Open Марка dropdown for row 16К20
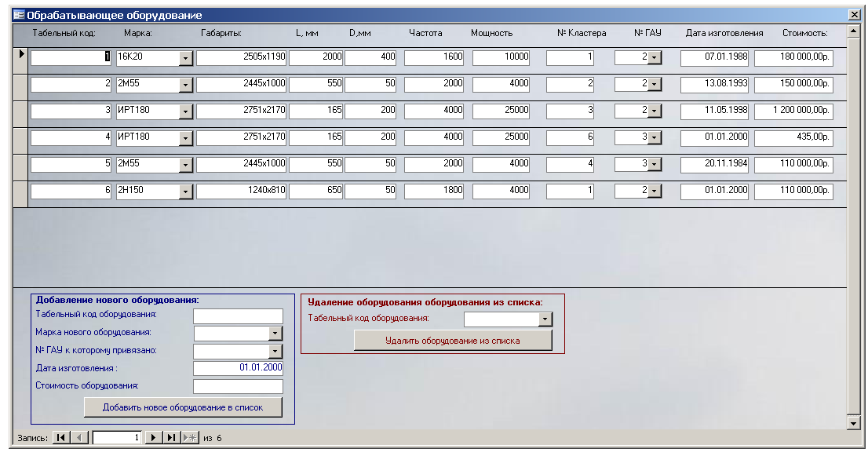The height and width of the screenshot is (467, 868). click(185, 58)
